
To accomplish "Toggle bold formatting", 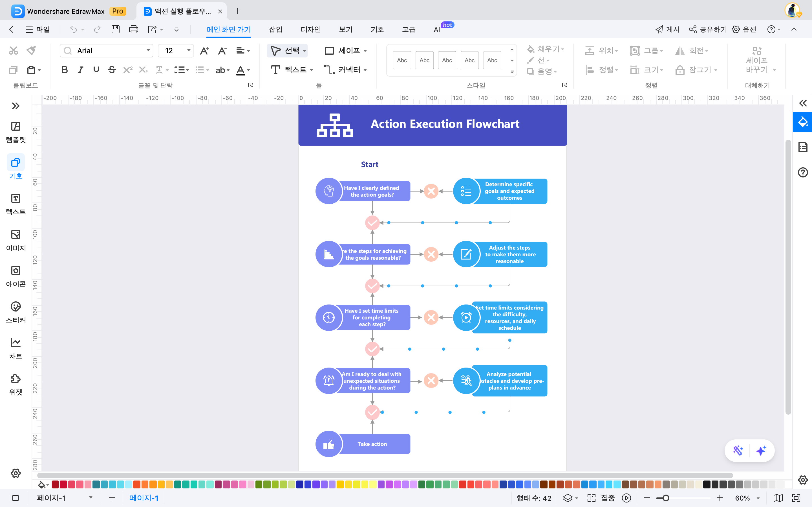I will point(64,70).
